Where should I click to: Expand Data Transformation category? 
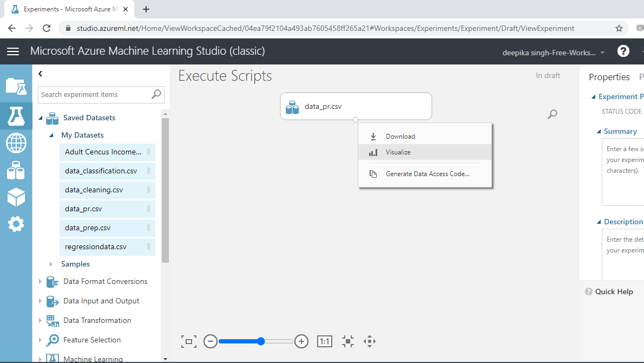click(40, 320)
